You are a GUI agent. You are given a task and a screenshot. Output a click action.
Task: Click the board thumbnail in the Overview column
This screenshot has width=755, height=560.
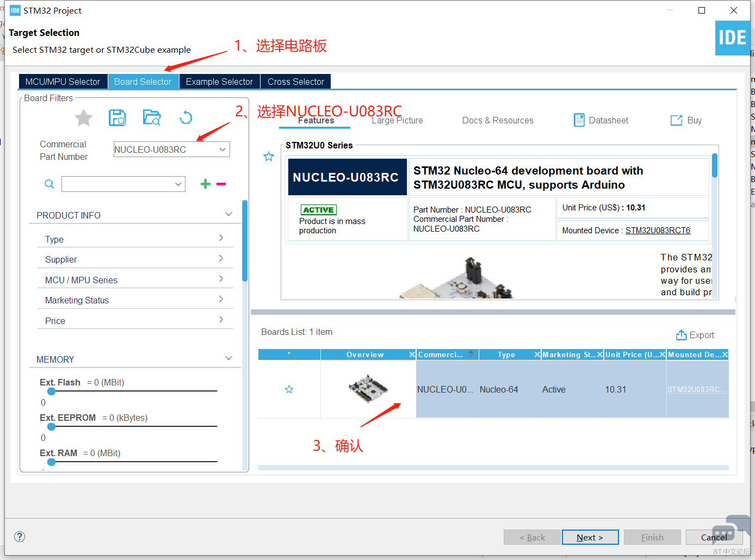point(368,388)
